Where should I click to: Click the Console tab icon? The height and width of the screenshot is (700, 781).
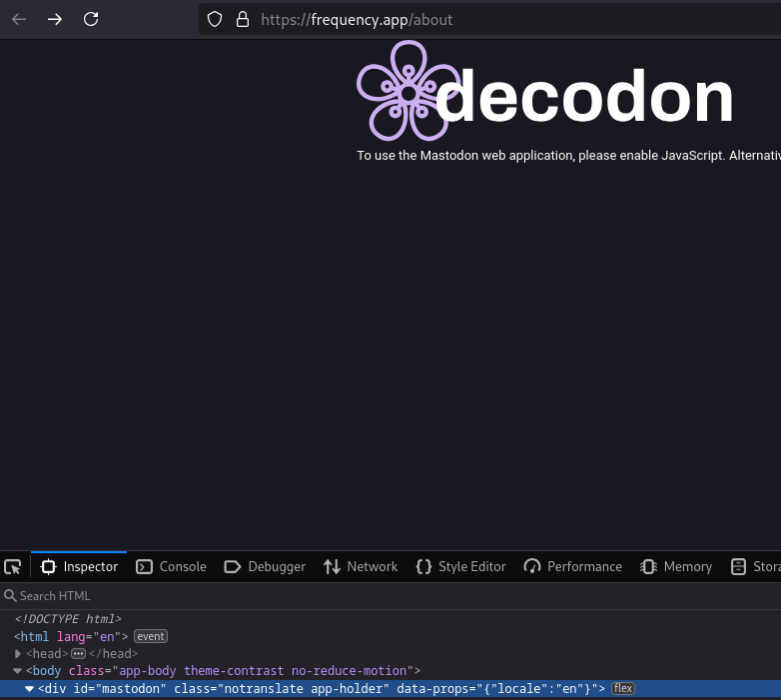[x=144, y=566]
